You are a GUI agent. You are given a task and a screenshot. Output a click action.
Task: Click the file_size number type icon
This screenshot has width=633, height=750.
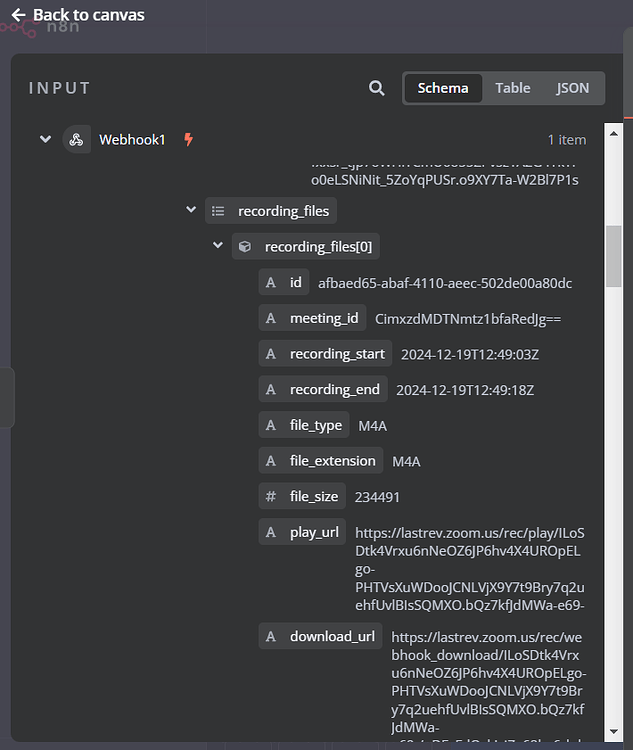point(270,497)
